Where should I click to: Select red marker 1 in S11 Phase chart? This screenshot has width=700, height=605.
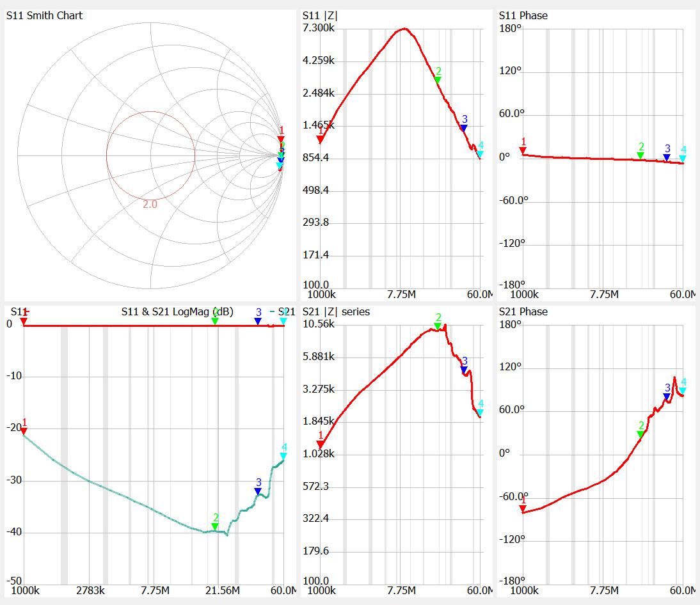click(x=523, y=150)
